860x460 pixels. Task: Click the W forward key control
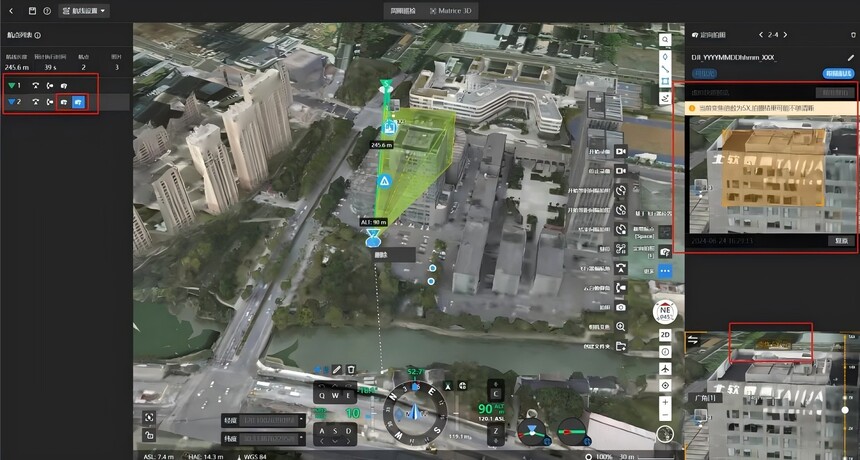pos(335,395)
